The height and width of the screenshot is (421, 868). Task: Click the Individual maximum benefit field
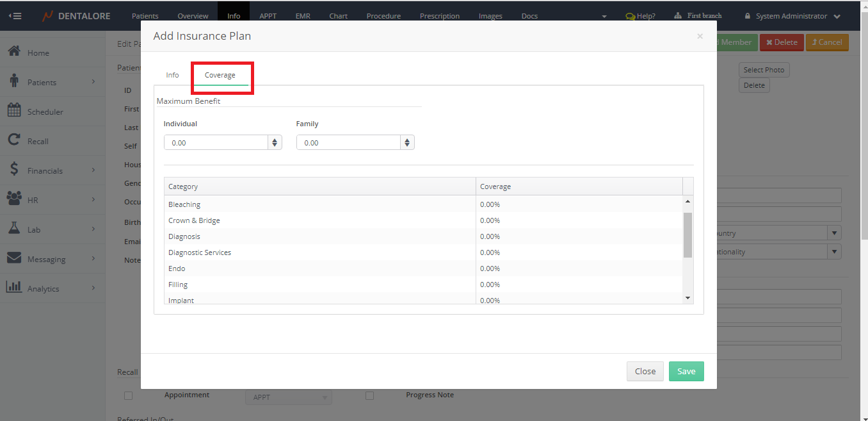pos(216,142)
